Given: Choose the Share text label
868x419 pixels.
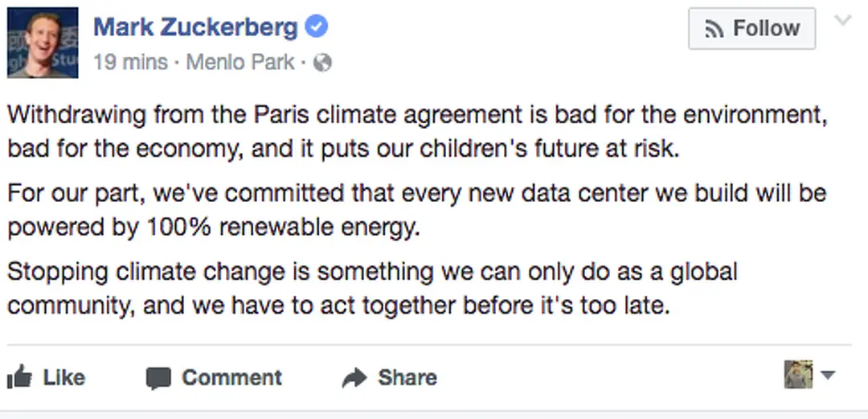Looking at the screenshot, I should [407, 378].
